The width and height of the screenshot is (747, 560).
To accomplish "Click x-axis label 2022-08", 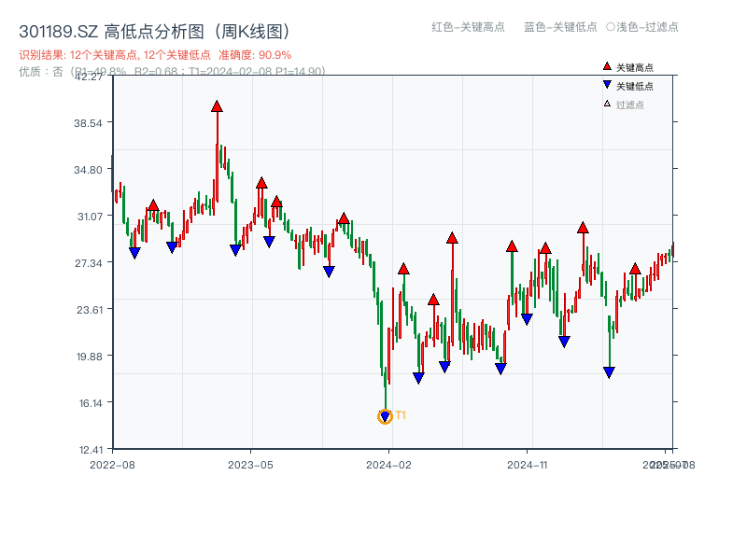I will point(112,465).
